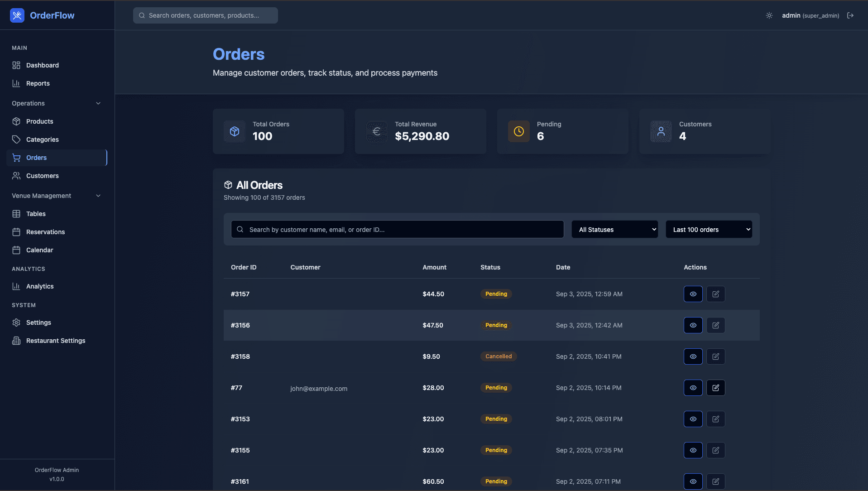Click the customer search input field

point(397,229)
